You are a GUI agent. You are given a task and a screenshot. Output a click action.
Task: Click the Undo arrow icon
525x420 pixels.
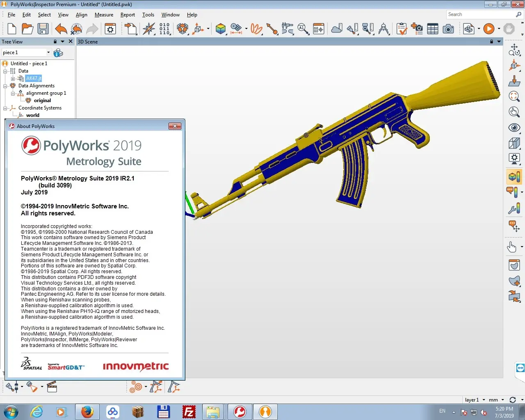[61, 29]
